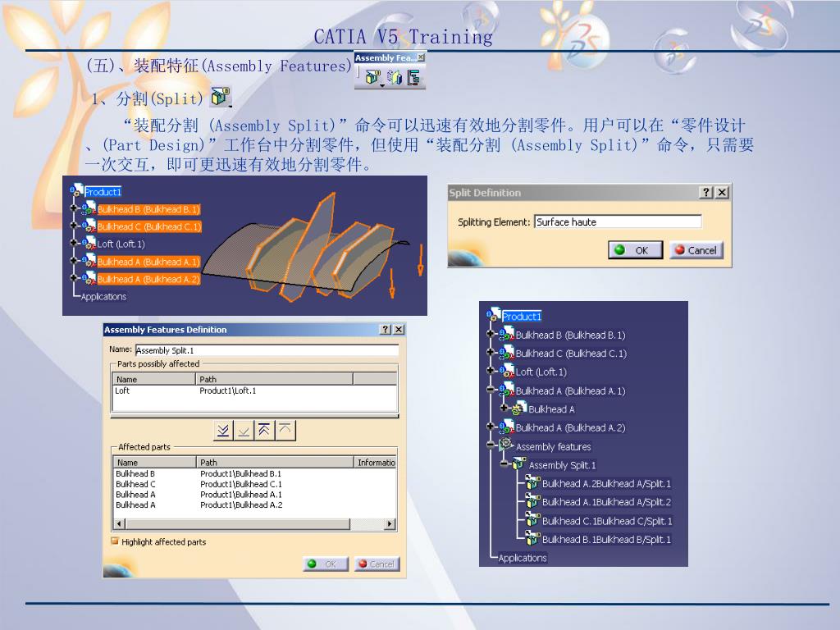Select Bulkhead A.1Bulkhead A/Split.2 tree item
This screenshot has height=630, width=840.
click(x=606, y=502)
